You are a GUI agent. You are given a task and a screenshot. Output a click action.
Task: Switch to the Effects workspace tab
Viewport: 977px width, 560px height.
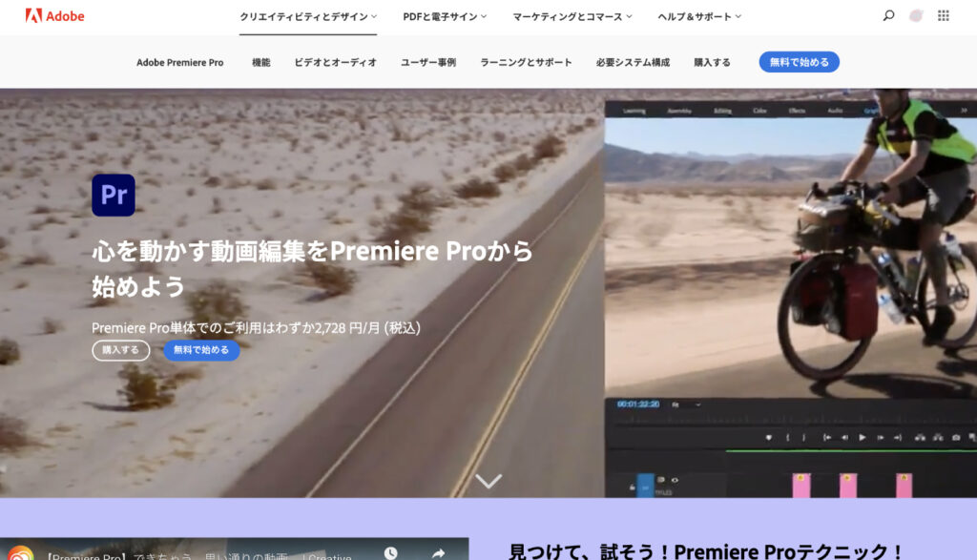pyautogui.click(x=797, y=111)
